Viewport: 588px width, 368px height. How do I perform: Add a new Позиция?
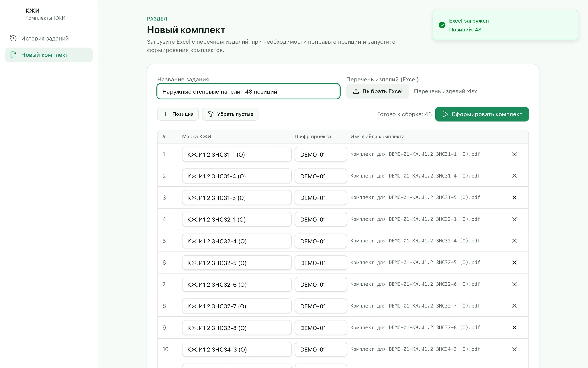tap(178, 114)
